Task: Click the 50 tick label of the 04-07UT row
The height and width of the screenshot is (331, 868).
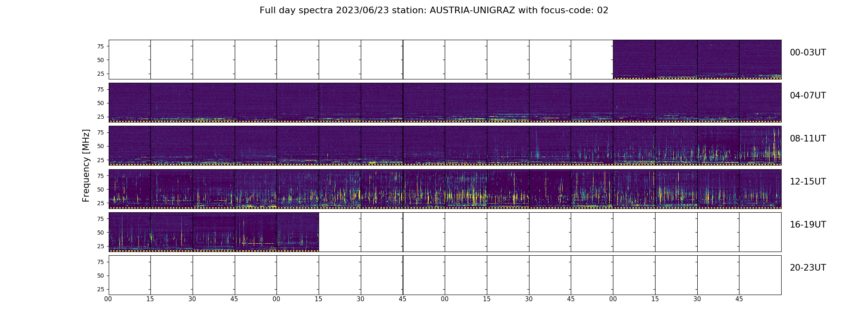Action: [x=100, y=103]
